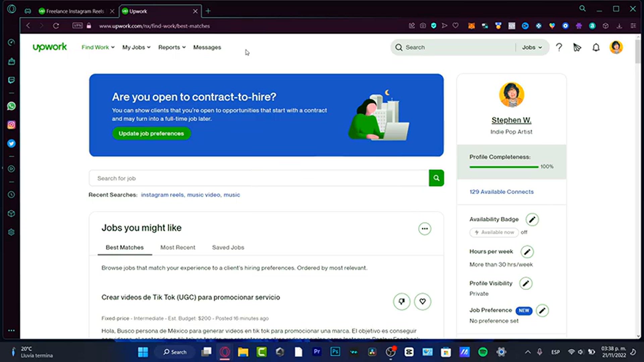Viewport: 644px width, 362px height.
Task: Expand the My Jobs dropdown
Action: pyautogui.click(x=136, y=47)
